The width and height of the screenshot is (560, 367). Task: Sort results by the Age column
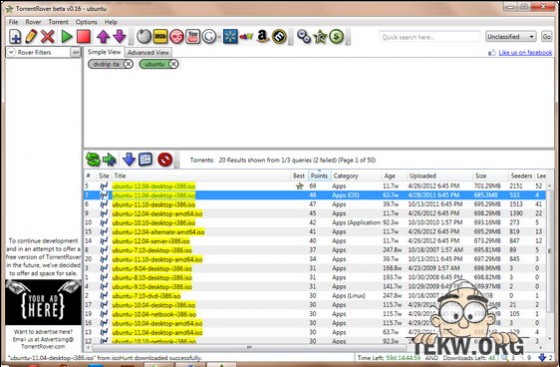click(395, 176)
